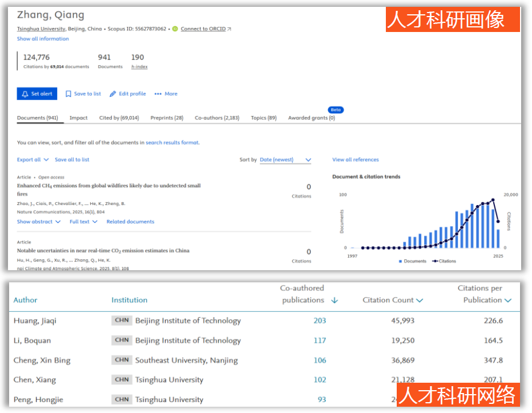This screenshot has height=413, width=532.
Task: Switch to the Impact tab
Action: point(78,118)
